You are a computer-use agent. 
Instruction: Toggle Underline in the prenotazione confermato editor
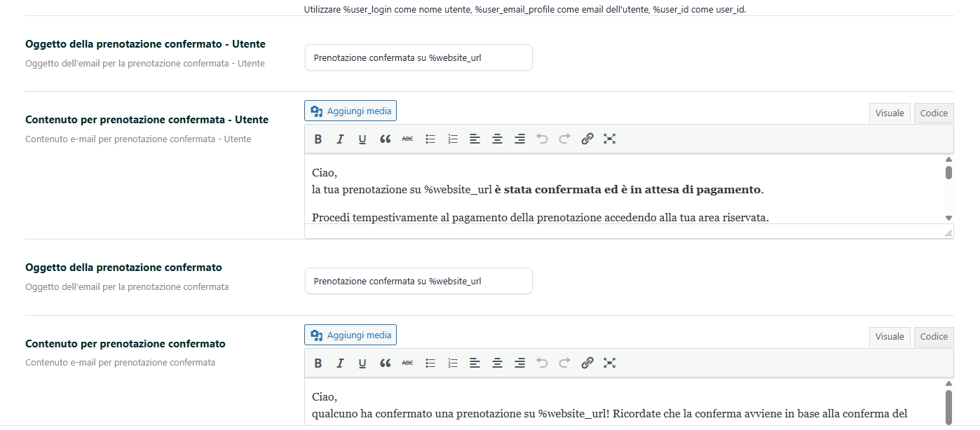[362, 363]
